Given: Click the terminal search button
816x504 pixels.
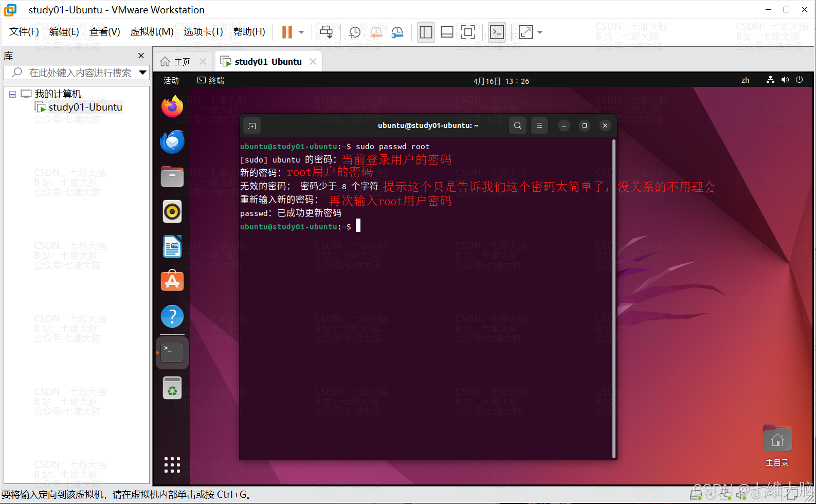Looking at the screenshot, I should click(518, 125).
